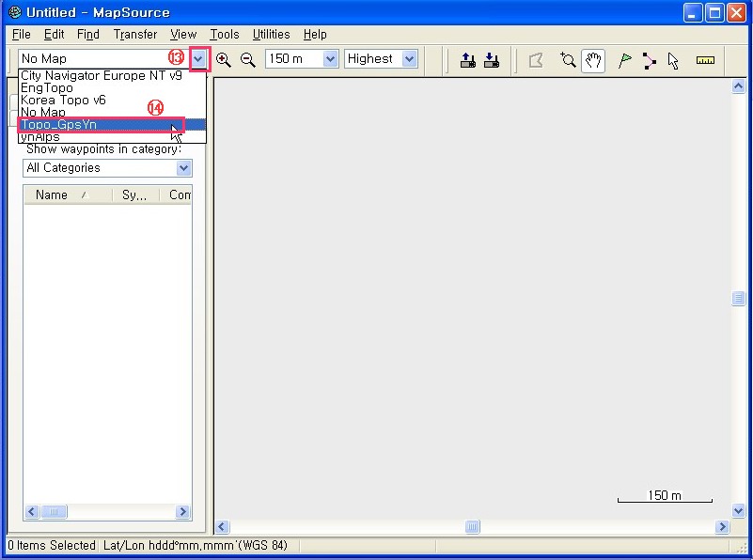Click map scroll up arrow
The width and height of the screenshot is (753, 560).
click(738, 86)
